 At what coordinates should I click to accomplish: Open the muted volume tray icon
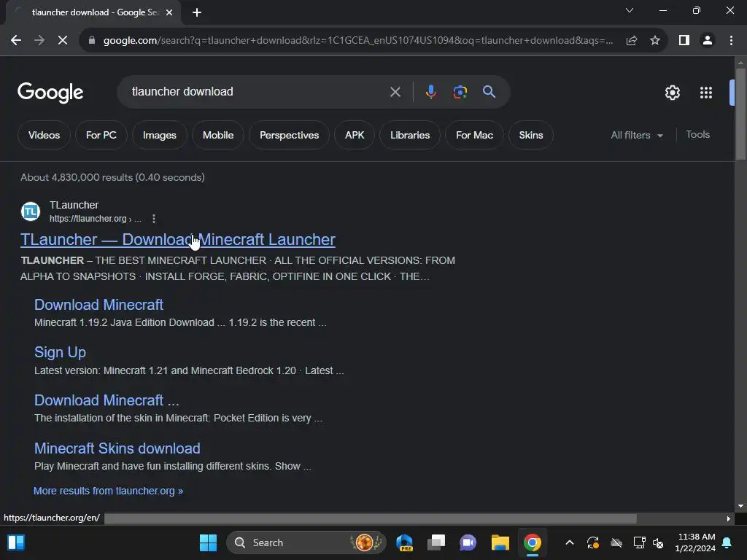658,542
